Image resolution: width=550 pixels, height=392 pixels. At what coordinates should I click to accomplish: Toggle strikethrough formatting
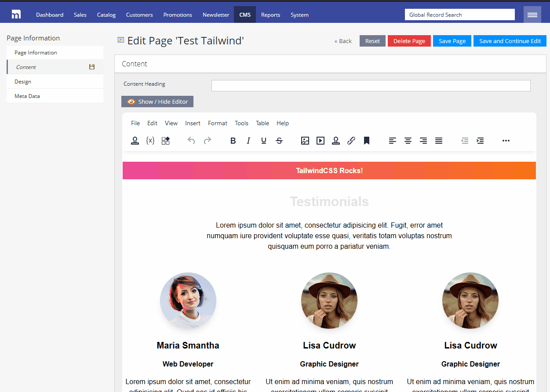pos(279,141)
